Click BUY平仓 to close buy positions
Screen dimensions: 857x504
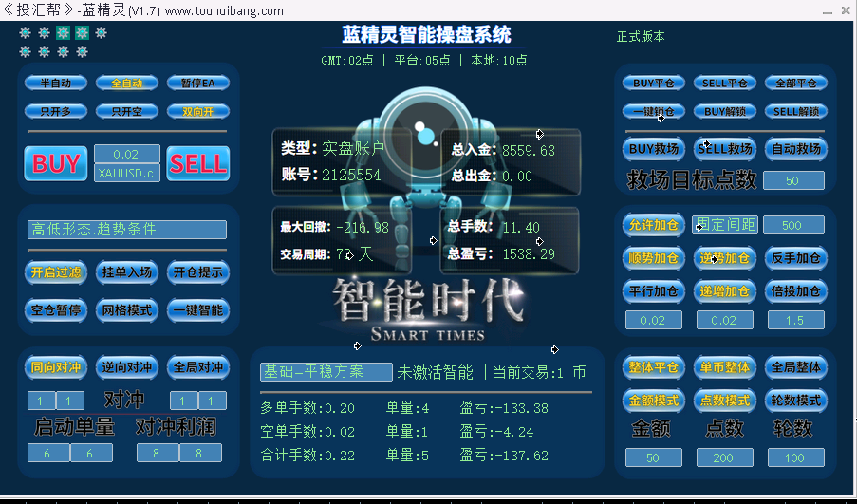654,84
